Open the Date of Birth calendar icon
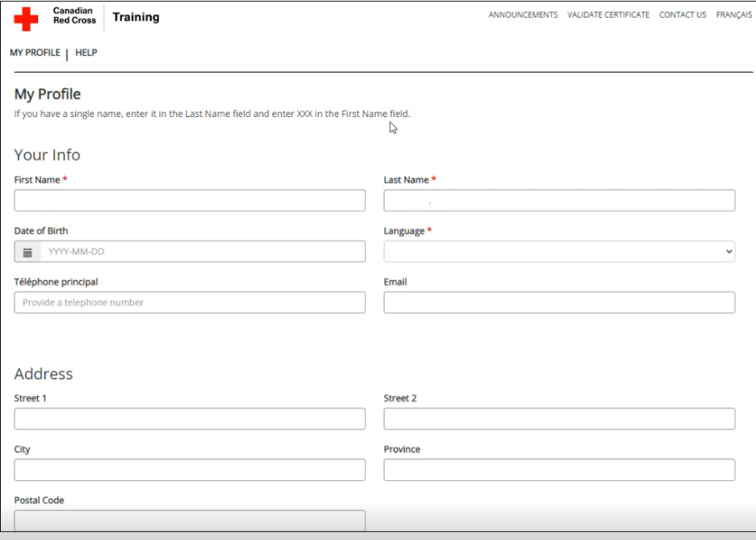756x540 pixels. [27, 253]
